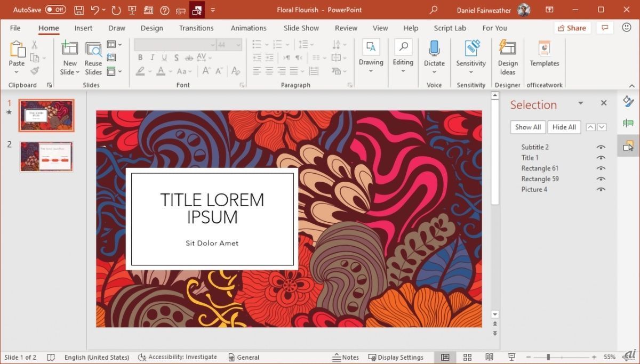640x364 pixels.
Task: Hide the Subtitle 2 object
Action: pyautogui.click(x=601, y=147)
